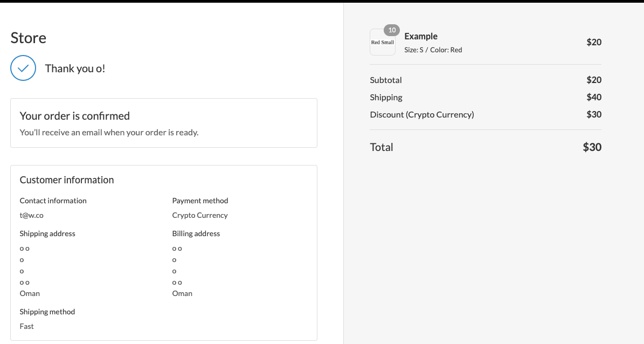
Task: Click the product name 'Example'
Action: 421,36
